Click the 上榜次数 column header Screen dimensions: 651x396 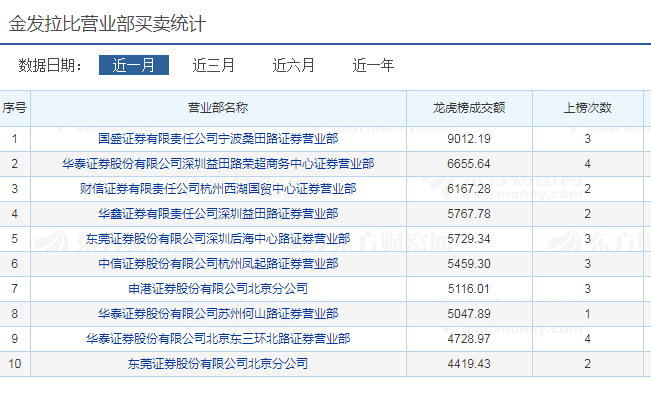(x=587, y=108)
